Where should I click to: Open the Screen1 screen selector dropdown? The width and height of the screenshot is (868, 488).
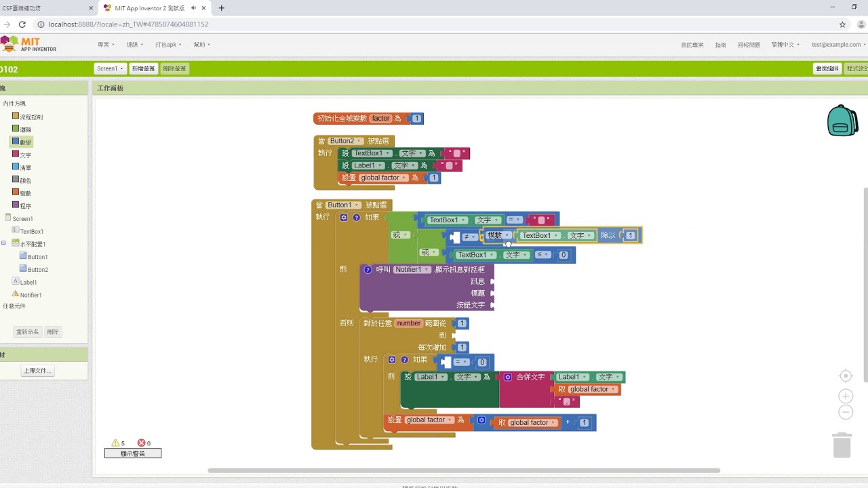[x=110, y=68]
